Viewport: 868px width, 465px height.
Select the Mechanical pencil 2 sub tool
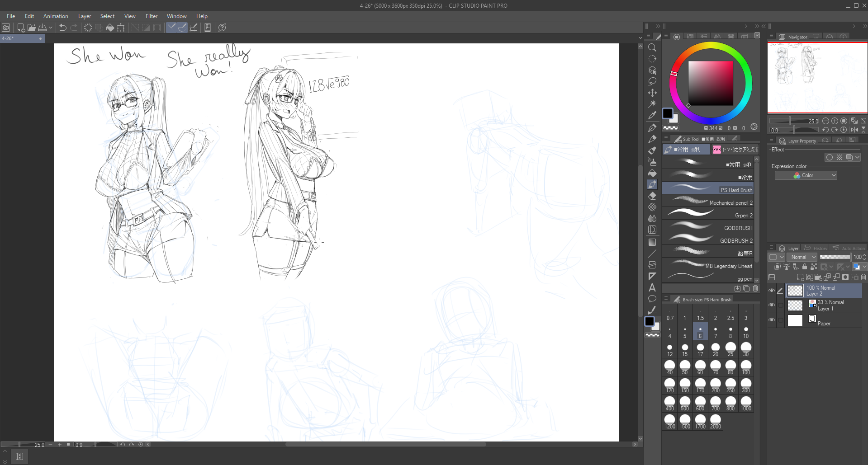(708, 201)
